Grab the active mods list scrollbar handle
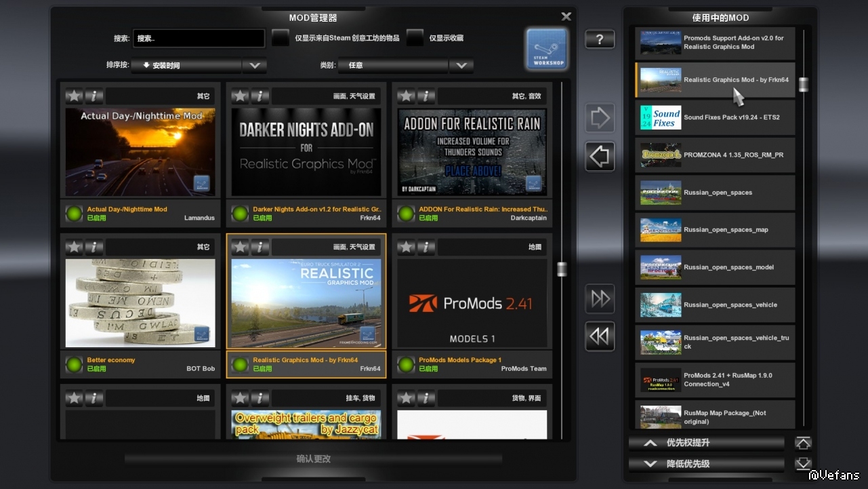 click(x=804, y=84)
